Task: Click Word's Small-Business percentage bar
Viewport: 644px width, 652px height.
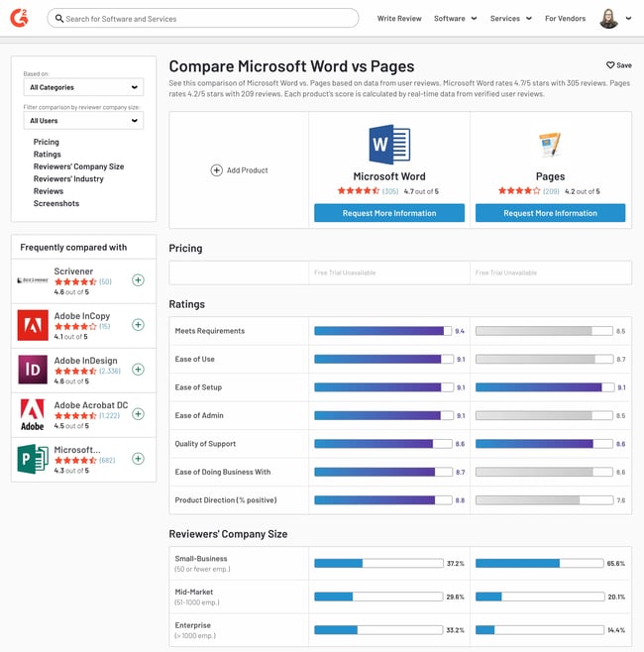Action: pyautogui.click(x=378, y=564)
